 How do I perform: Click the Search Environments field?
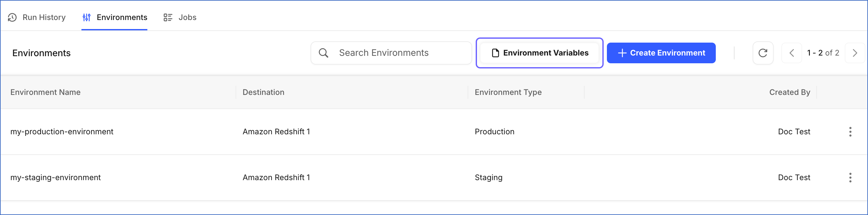point(391,53)
